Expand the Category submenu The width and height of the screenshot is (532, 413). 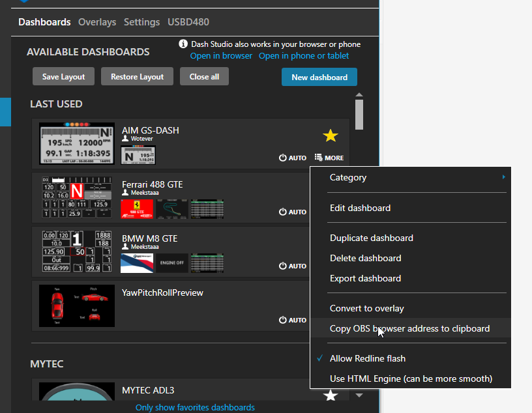(x=410, y=177)
